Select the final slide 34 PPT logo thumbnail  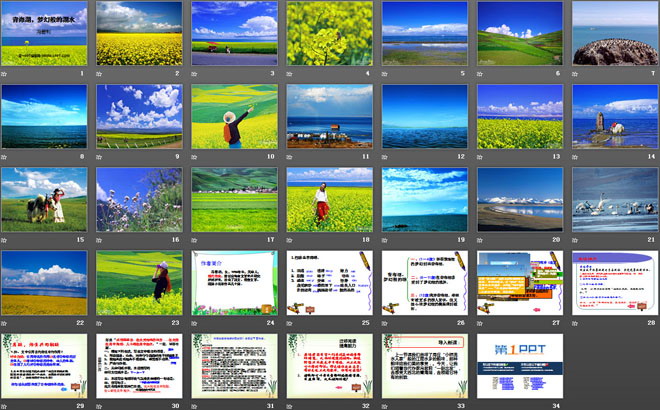(x=519, y=364)
